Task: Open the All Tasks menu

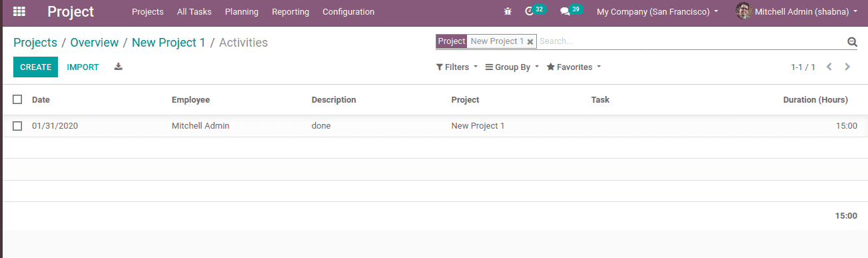Action: pyautogui.click(x=195, y=12)
